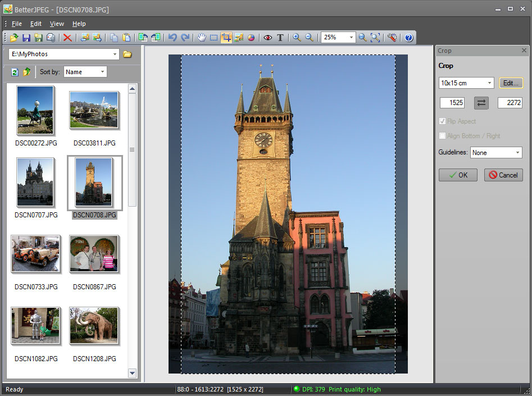
Task: Open the color adjustment tool
Action: 251,37
